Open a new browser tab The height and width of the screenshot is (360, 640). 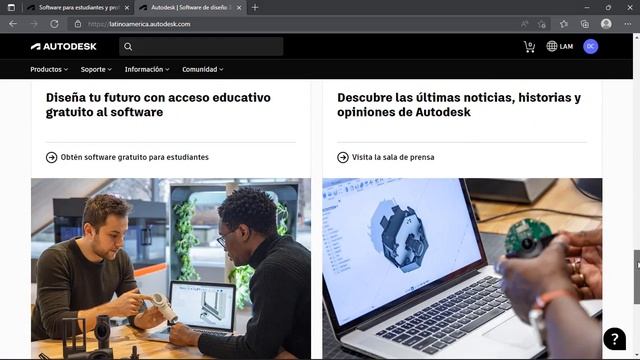click(255, 7)
